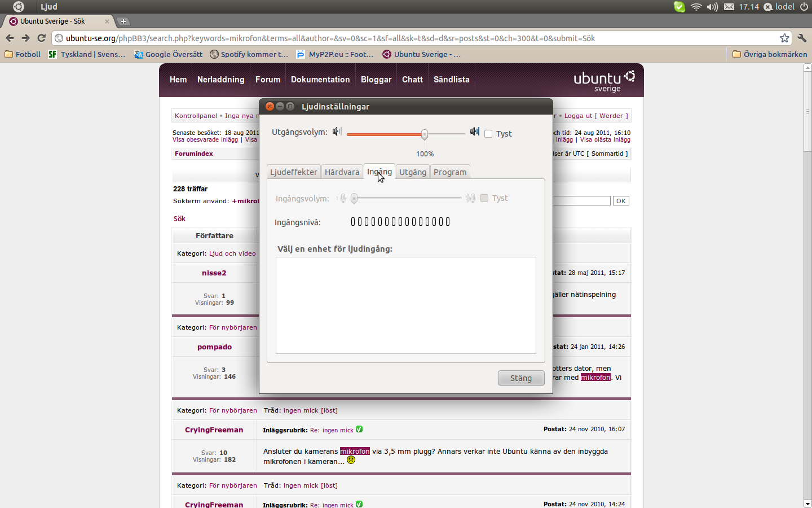Open the lodel user menu
This screenshot has height=508, width=812.
coord(779,7)
